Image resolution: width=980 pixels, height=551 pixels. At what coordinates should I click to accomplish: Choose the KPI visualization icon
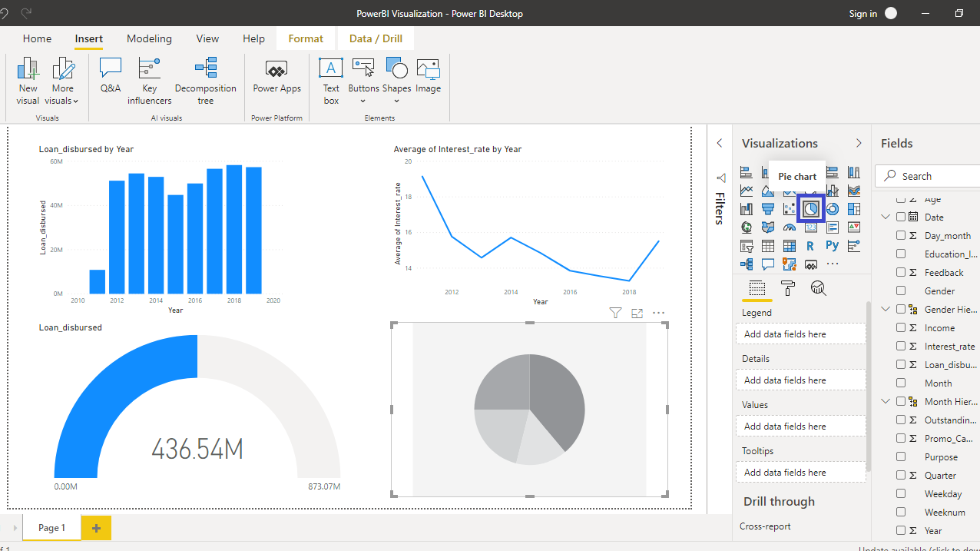point(854,227)
